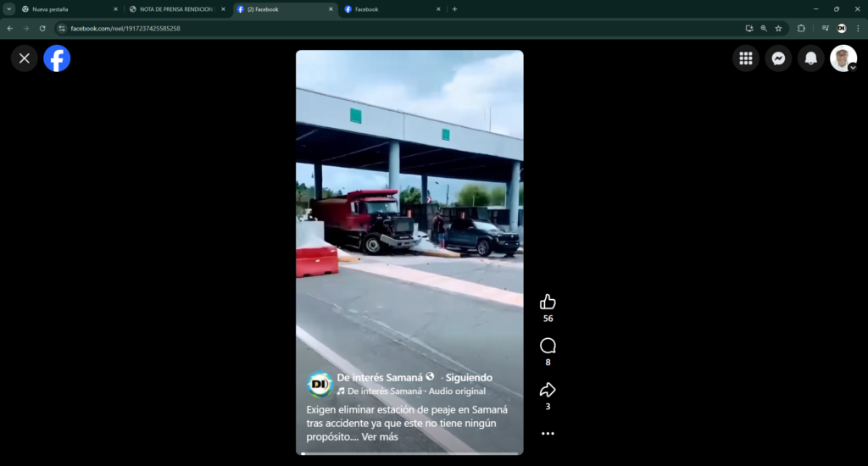Close the reel viewer with X

tap(25, 58)
